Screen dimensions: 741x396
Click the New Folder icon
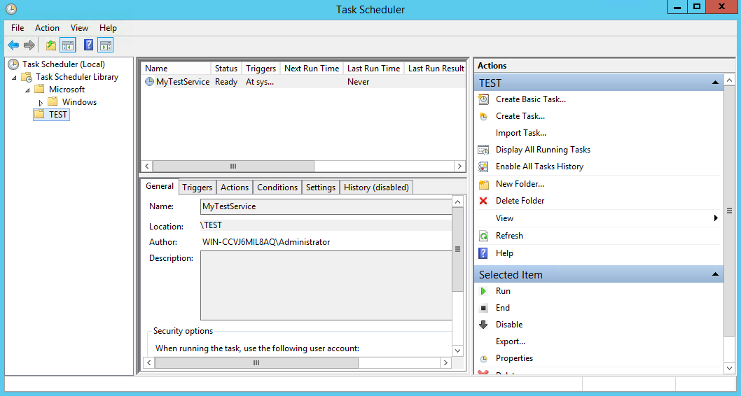coord(483,184)
